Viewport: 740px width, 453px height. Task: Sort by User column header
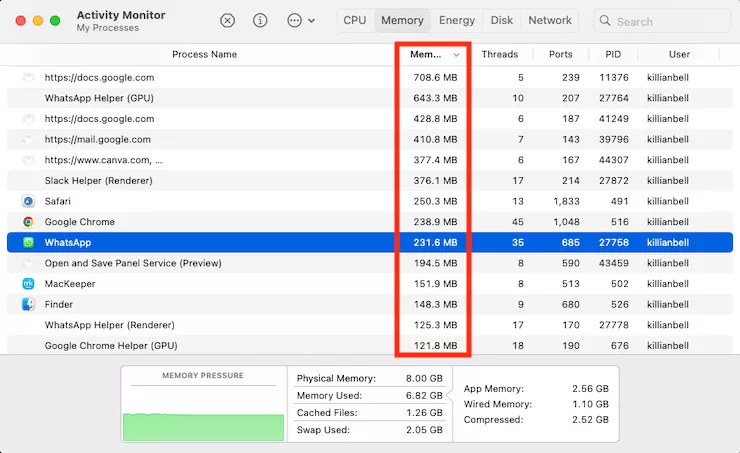679,54
